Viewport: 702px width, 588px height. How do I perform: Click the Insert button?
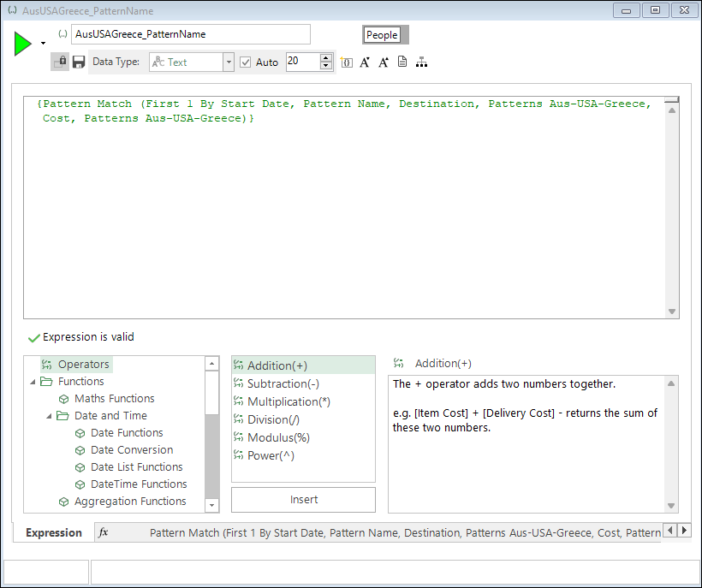tap(304, 499)
